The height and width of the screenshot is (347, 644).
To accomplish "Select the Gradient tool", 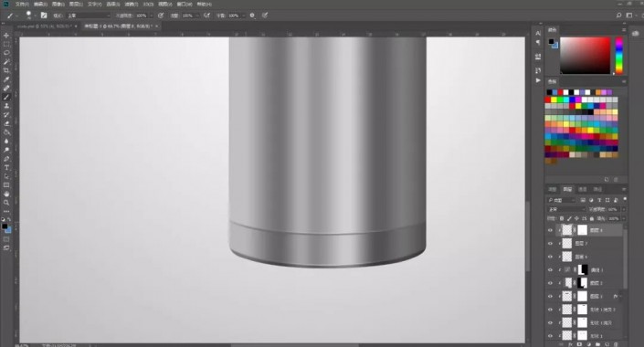I will (x=6, y=132).
